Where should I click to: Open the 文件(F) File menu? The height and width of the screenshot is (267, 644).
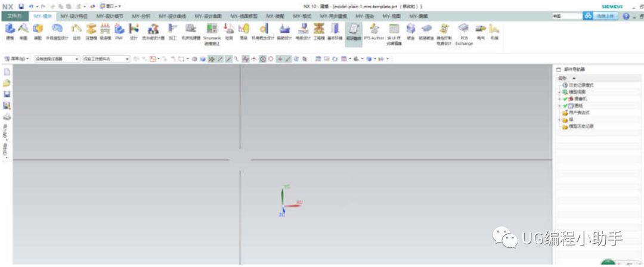click(14, 16)
